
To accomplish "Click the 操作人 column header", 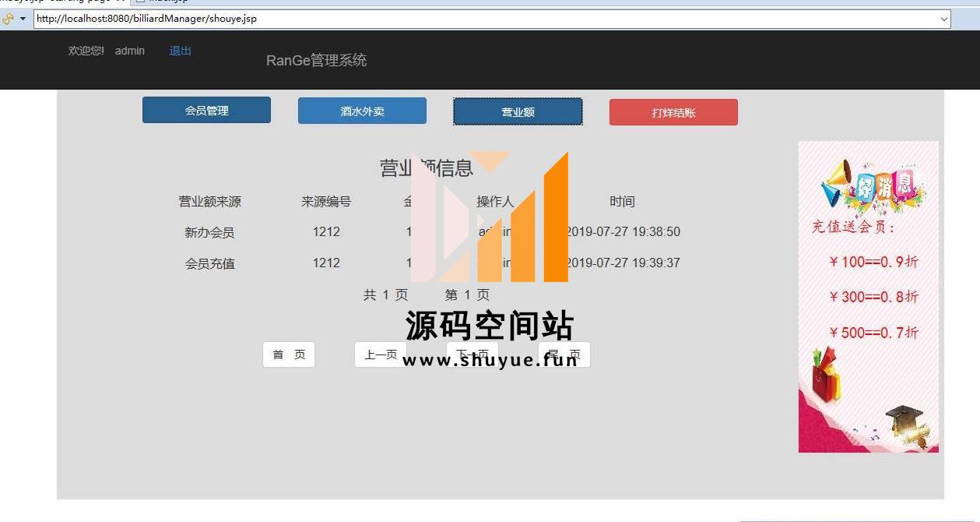I will tap(495, 202).
